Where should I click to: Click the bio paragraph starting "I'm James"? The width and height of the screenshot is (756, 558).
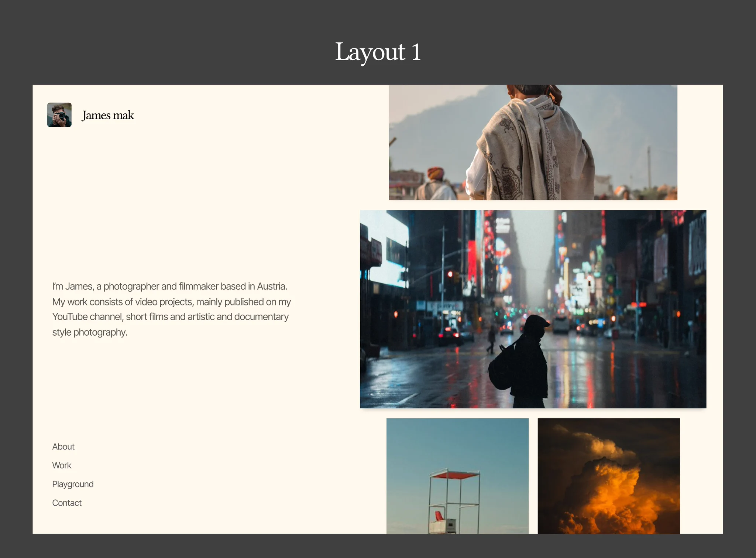coord(172,309)
